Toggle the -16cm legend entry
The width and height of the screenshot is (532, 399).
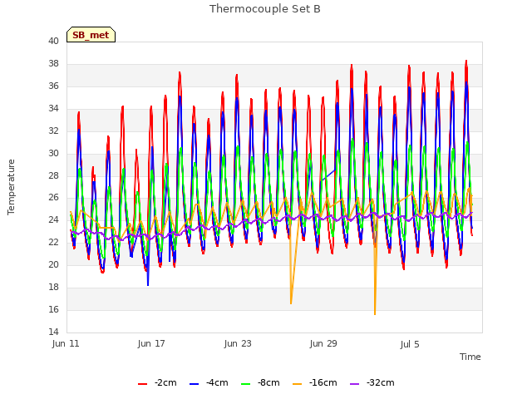tap(314, 383)
